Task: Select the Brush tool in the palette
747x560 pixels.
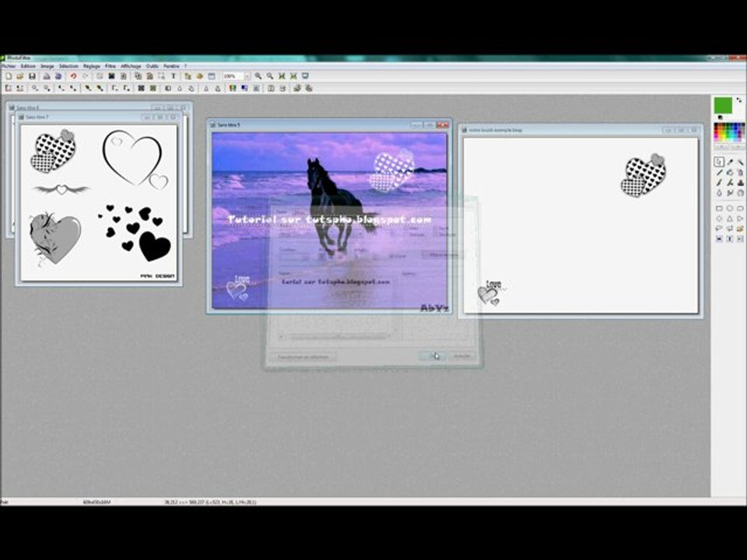Action: click(719, 183)
